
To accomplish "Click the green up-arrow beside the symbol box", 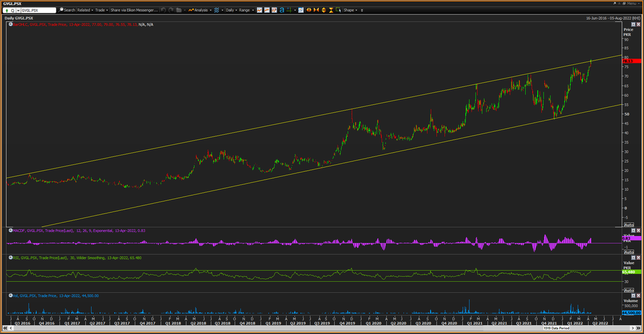I will point(6,10).
